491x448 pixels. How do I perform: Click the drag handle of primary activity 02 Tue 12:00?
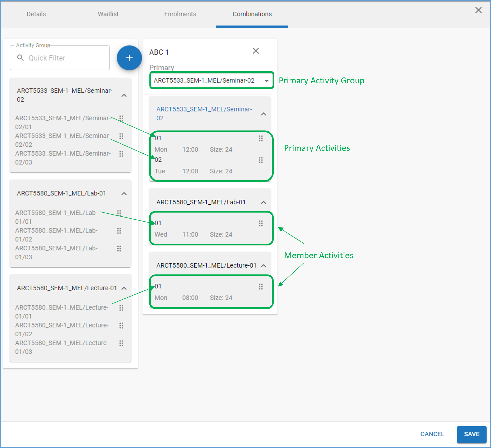pos(261,160)
